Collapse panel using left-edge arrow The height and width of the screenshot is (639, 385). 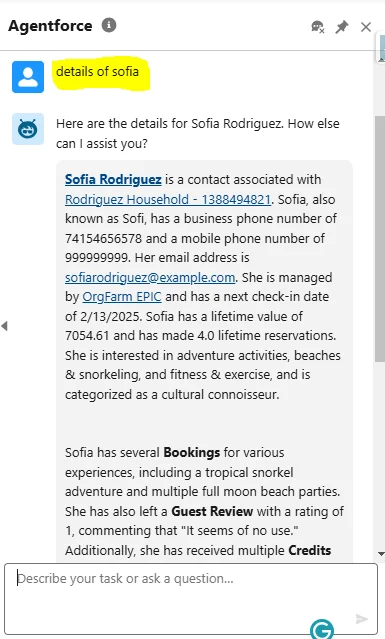click(x=4, y=326)
